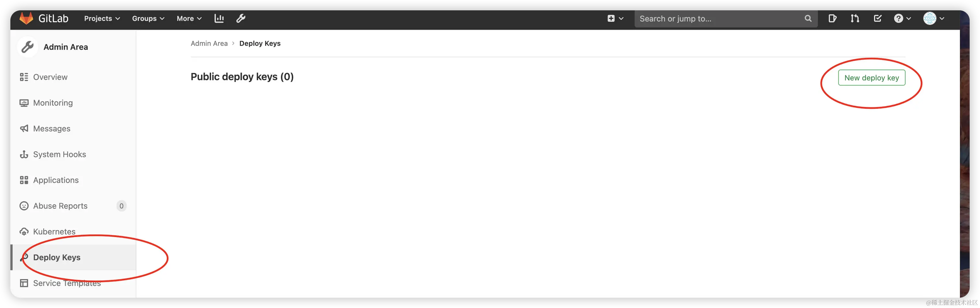Click the GitLab fox logo
Viewport: 980px width, 308px height.
click(26, 18)
